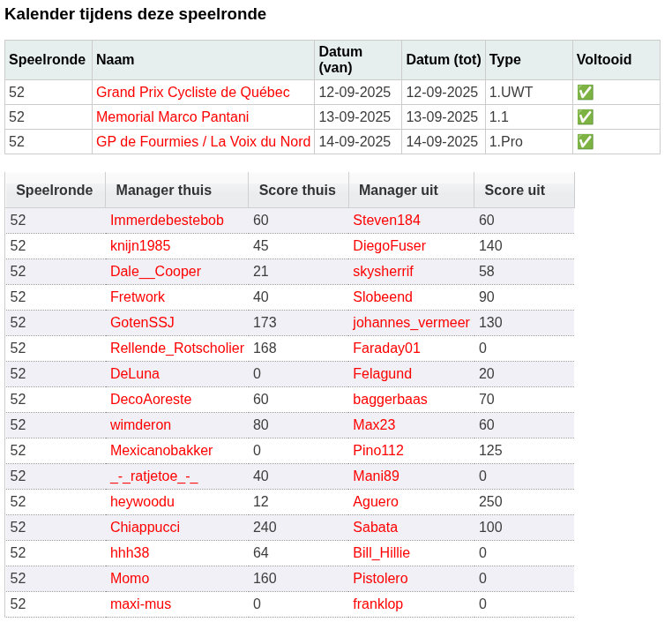View _-_ratjetoe_-_ manager page
Screen dimensions: 672x622
(153, 476)
